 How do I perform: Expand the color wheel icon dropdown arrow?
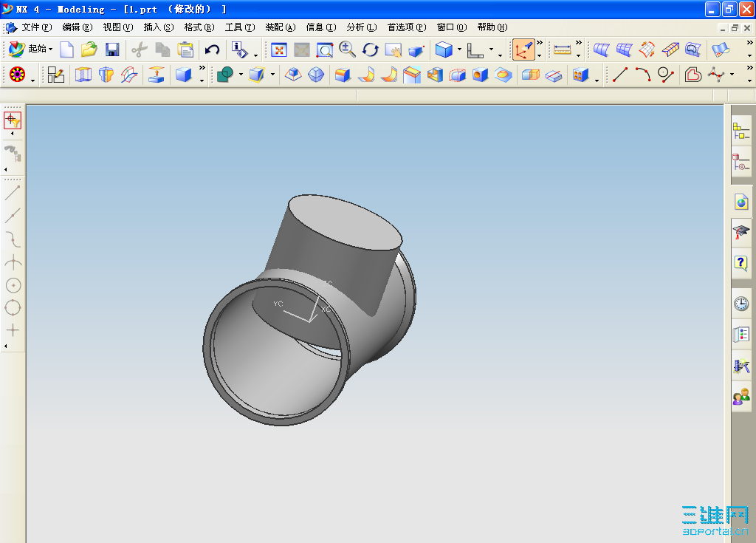pos(32,80)
